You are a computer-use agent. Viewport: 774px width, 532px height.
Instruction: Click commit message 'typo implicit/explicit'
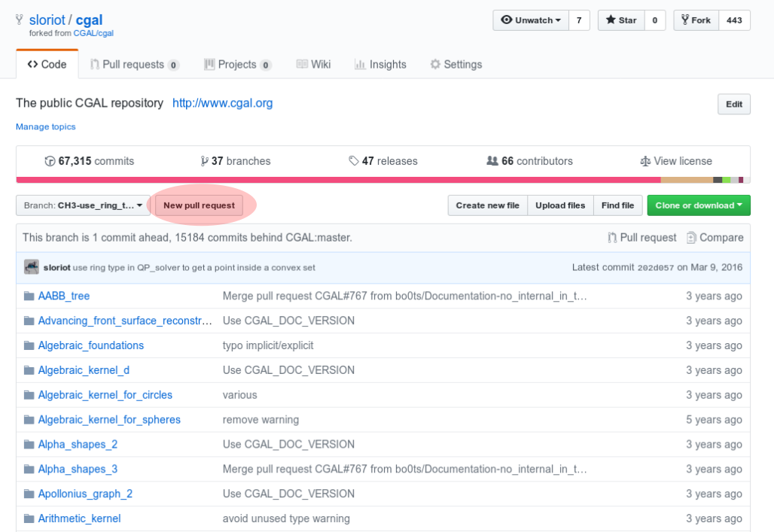pos(268,345)
